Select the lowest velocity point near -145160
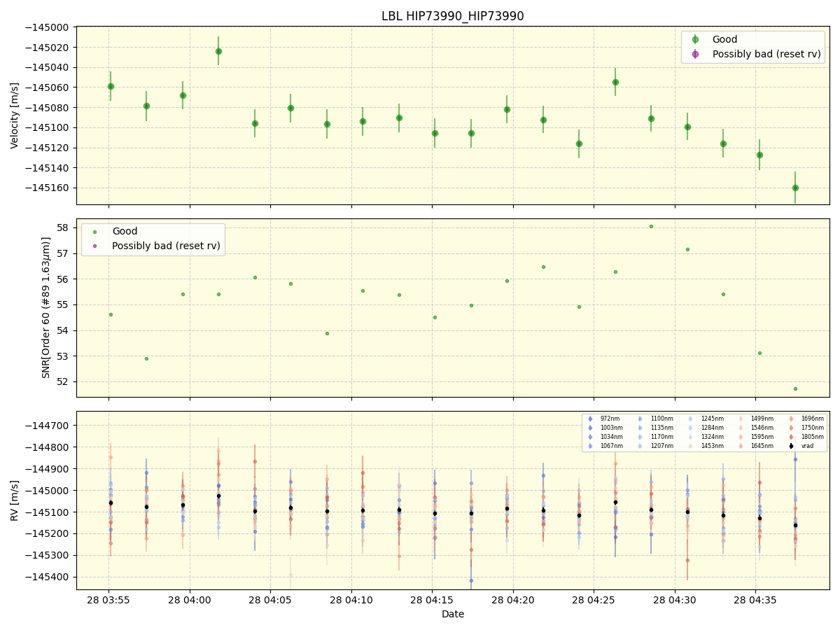 click(x=795, y=188)
